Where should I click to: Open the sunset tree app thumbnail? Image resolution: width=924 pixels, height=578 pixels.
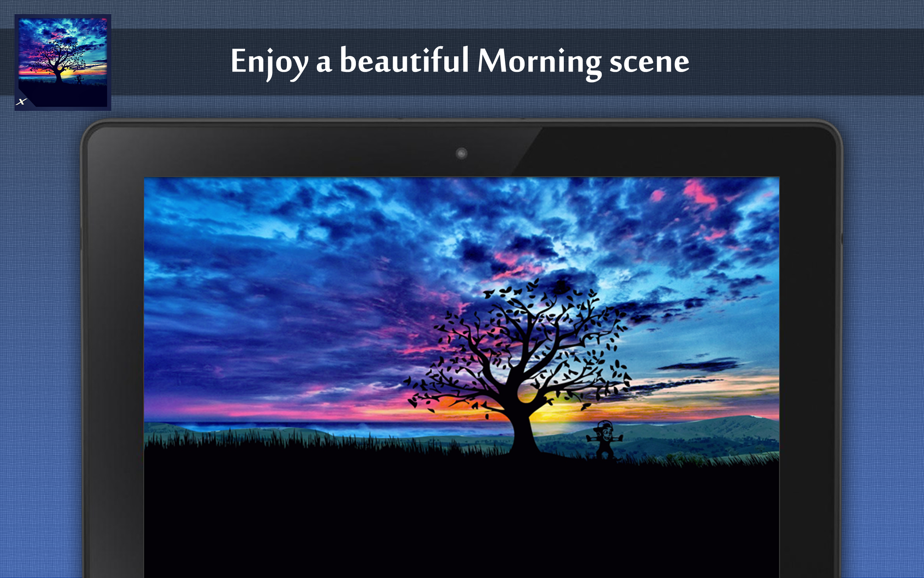pyautogui.click(x=62, y=62)
